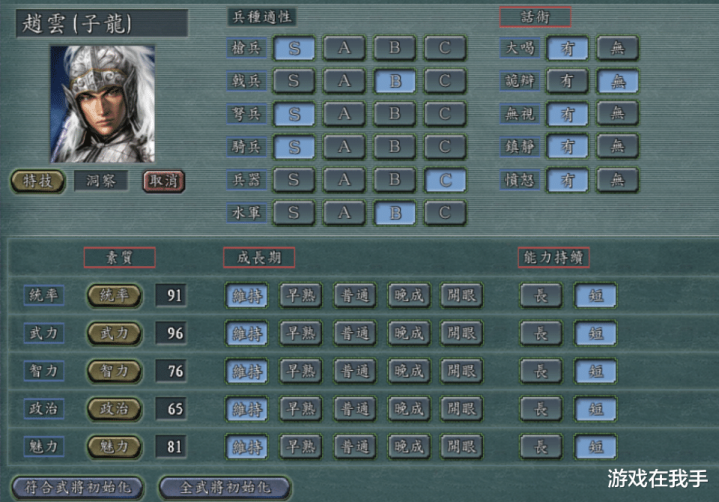Set 戟兵 aptitude to S
Viewport: 719px width, 502px height.
[294, 81]
